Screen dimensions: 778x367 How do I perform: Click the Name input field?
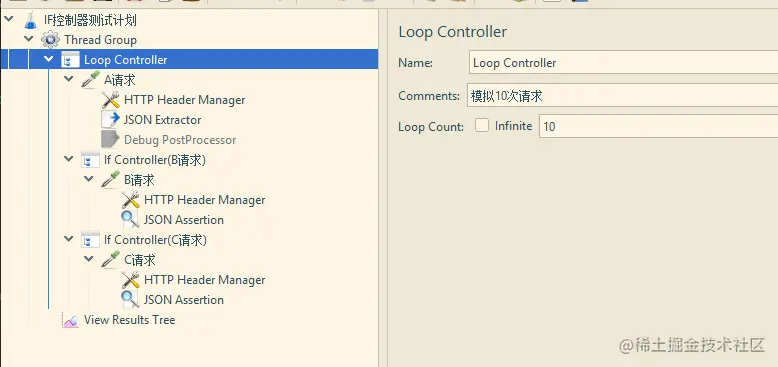(x=623, y=63)
